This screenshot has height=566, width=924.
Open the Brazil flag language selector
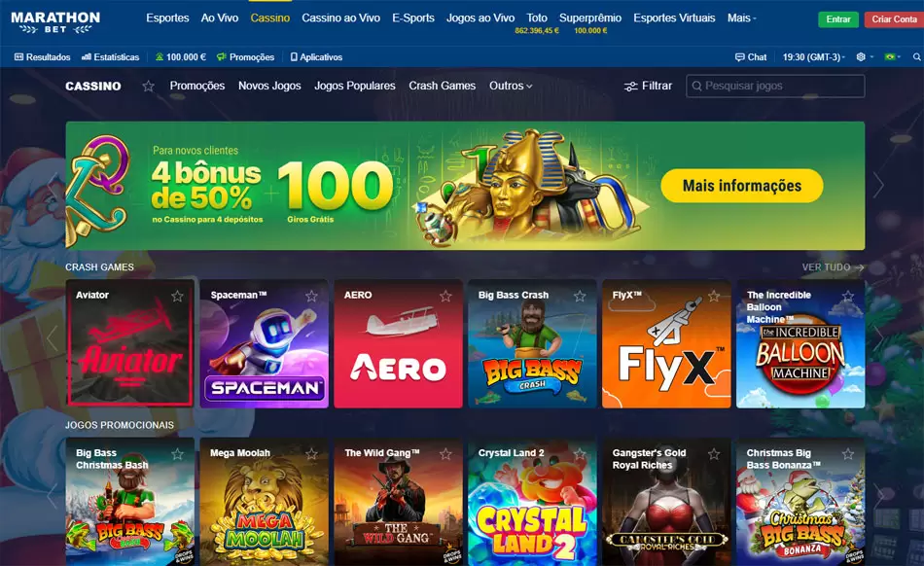[890, 57]
